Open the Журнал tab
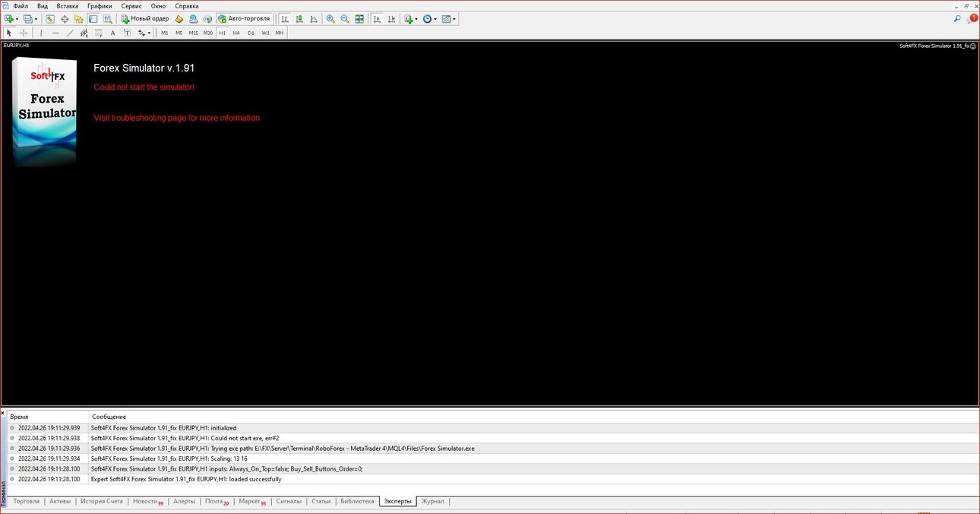The image size is (980, 514). click(x=433, y=501)
